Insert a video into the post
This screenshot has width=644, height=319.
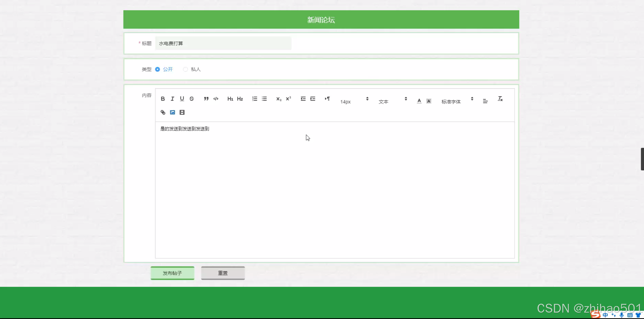182,112
